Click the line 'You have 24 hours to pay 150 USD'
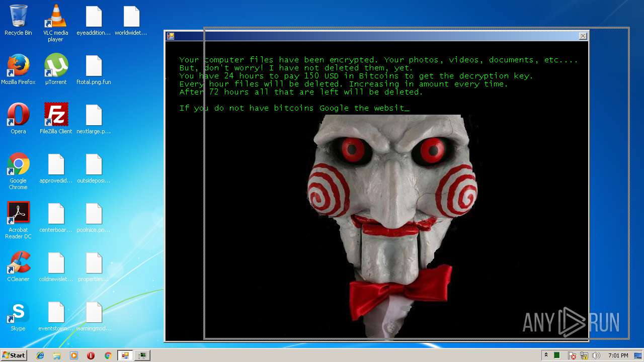 (356, 76)
